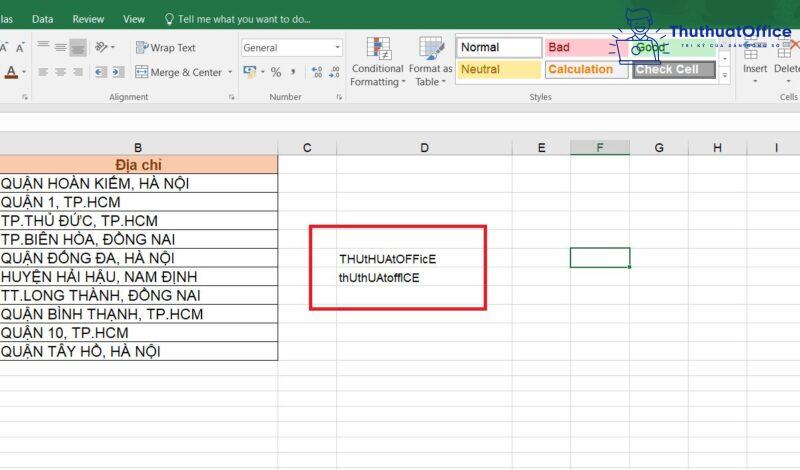Apply accounting number format

point(249,72)
